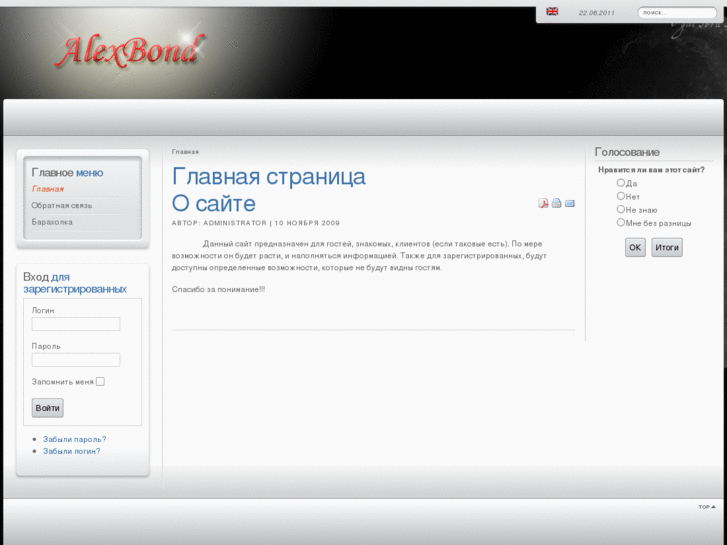Click the Спасибо за понимание!!! text
Viewport: 727px width, 545px height.
(218, 289)
